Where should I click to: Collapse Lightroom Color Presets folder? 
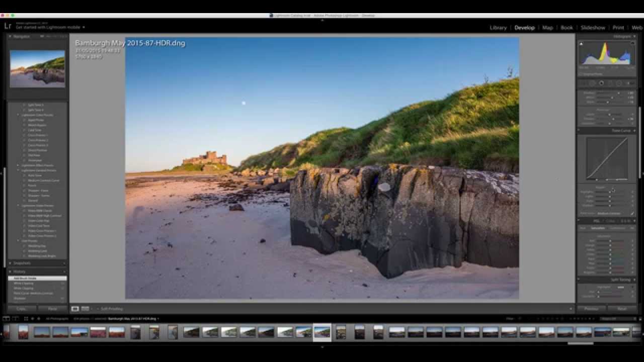[x=19, y=115]
